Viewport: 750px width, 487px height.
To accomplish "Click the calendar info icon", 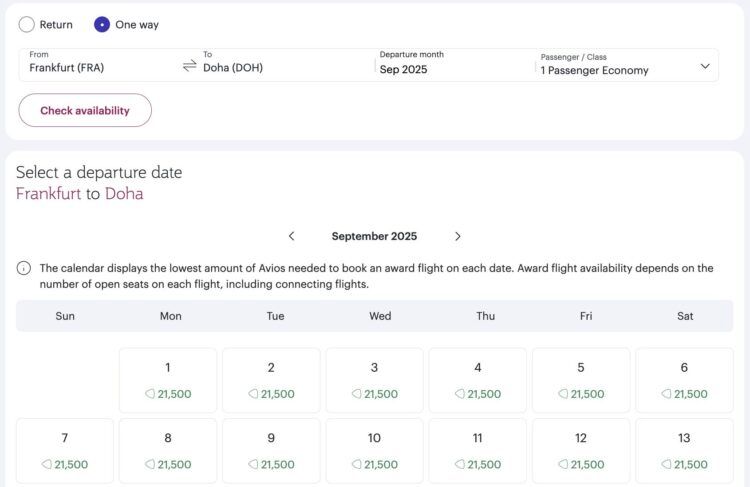I will [24, 268].
